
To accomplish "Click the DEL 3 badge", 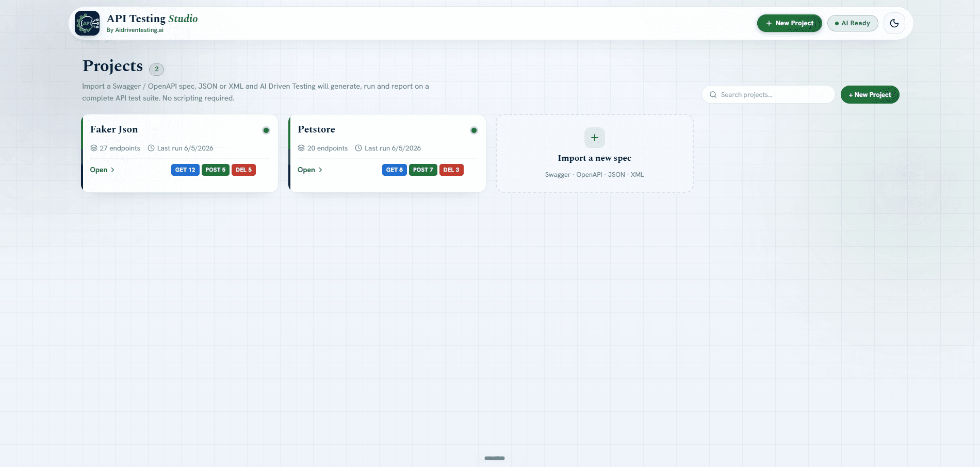I will pos(451,170).
